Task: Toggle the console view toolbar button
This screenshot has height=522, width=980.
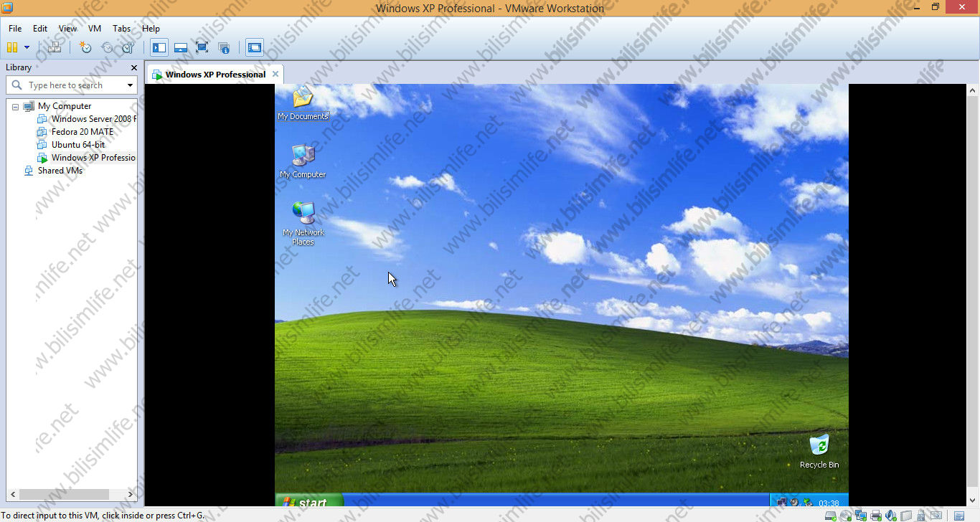Action: (254, 47)
